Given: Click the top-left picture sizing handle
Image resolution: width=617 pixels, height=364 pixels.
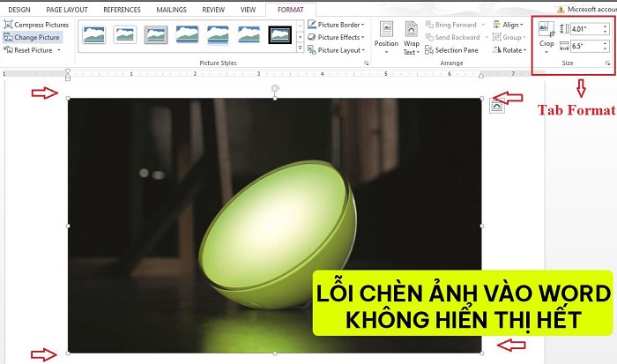Looking at the screenshot, I should tap(68, 99).
